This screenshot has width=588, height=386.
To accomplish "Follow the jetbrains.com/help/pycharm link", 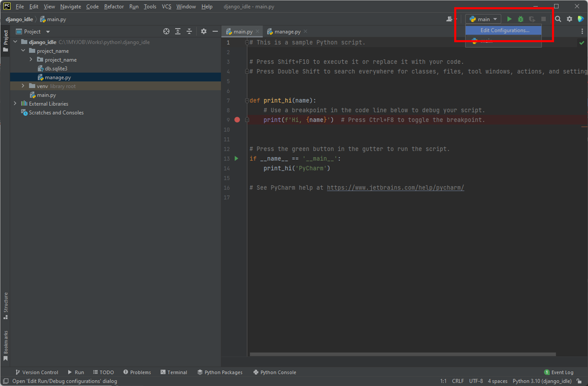I will pos(395,188).
